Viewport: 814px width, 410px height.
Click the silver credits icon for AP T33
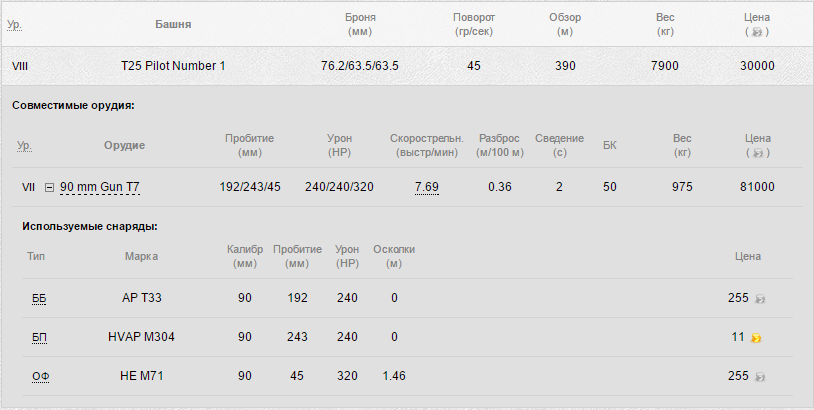pyautogui.click(x=759, y=299)
